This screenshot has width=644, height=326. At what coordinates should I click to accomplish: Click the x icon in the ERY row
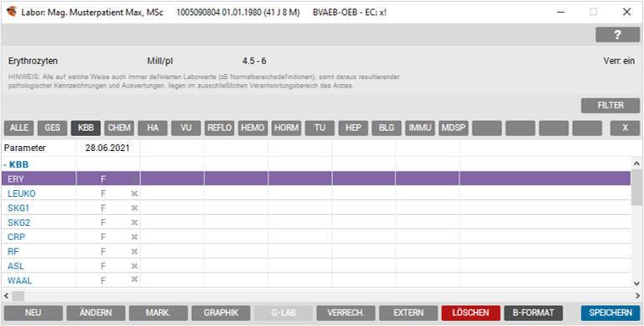pos(134,179)
